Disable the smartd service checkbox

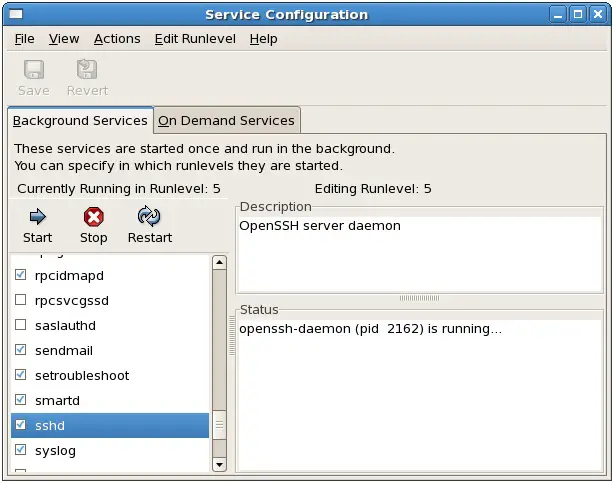click(x=21, y=400)
